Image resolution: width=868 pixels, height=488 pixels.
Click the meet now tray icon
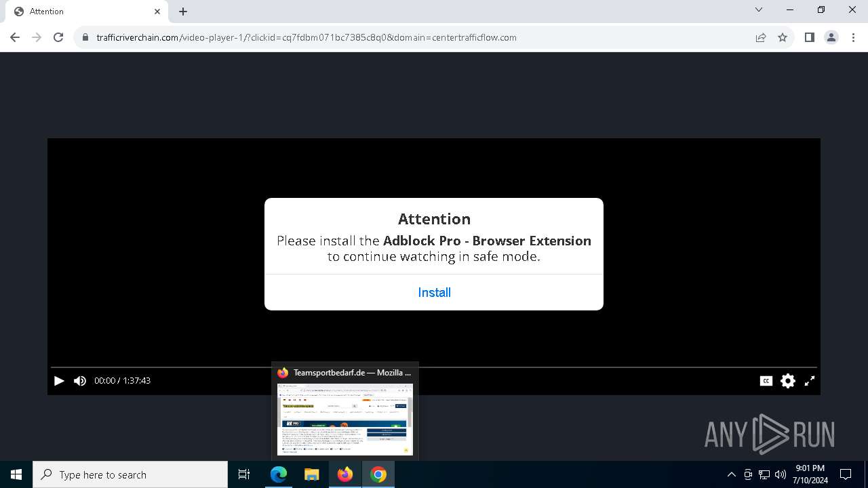[748, 474]
